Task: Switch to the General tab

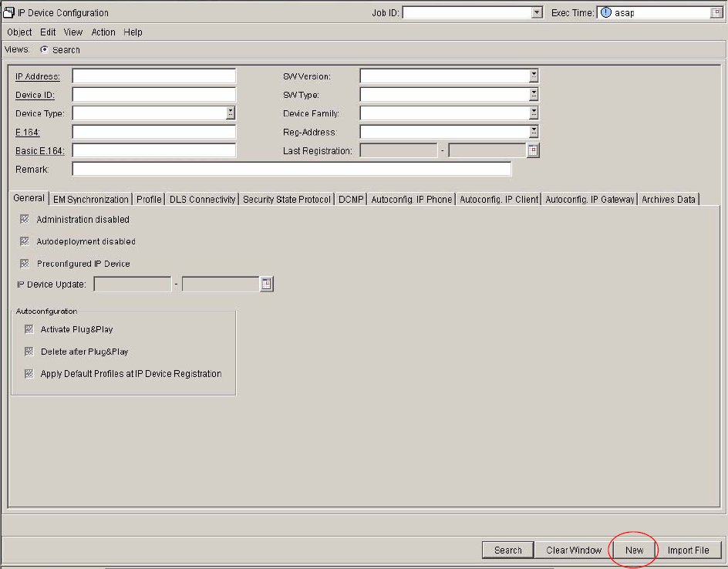Action: (x=29, y=198)
